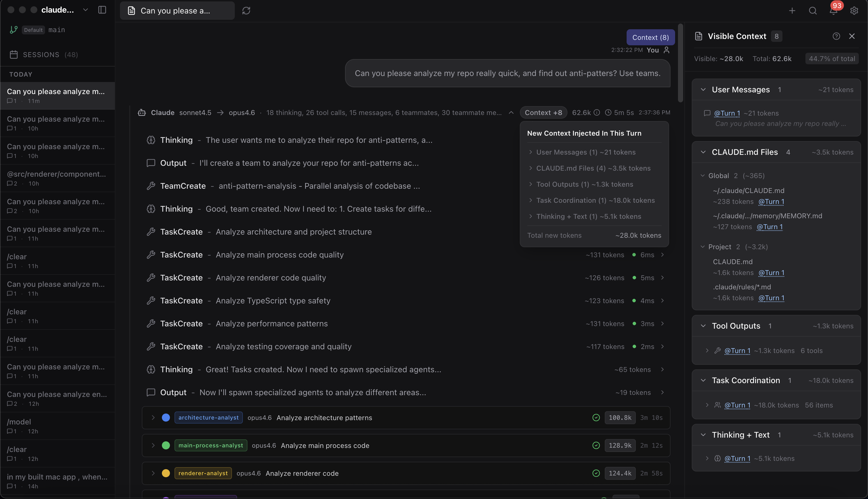Collapse Claude's turn using the header chevron
This screenshot has width=868, height=499.
point(511,112)
